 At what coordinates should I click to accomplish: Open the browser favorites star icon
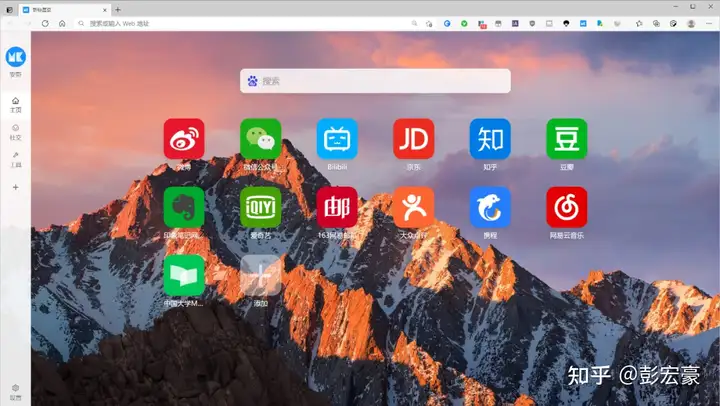click(x=639, y=23)
